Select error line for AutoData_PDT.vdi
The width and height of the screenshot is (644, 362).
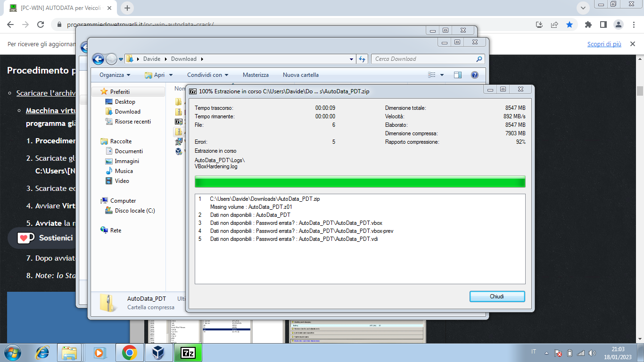coord(294,239)
